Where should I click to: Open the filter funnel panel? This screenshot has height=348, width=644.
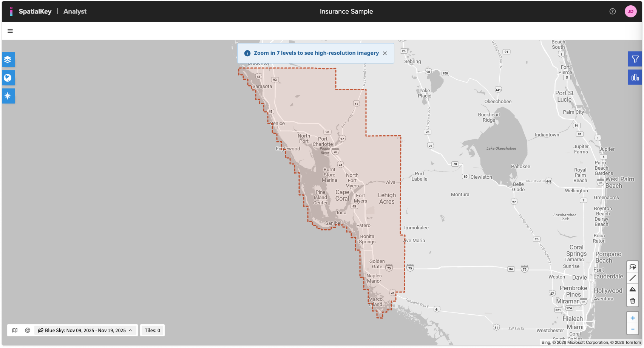point(635,59)
